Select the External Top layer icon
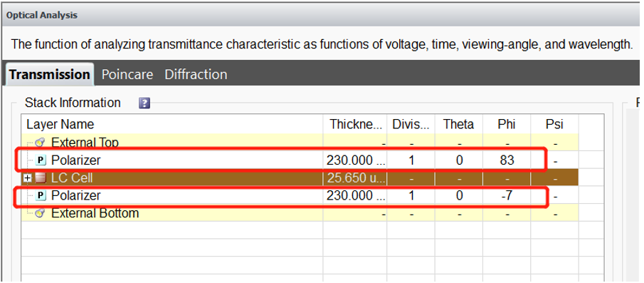 click(x=41, y=143)
